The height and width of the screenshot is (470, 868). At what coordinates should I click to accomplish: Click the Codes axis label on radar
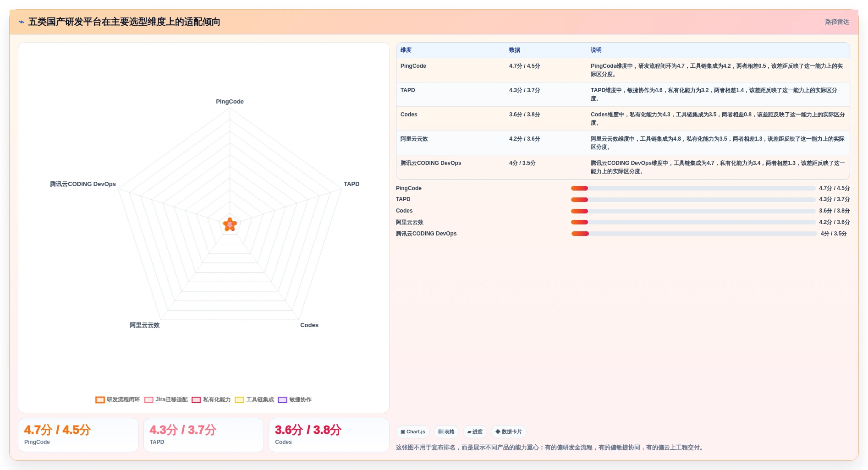[309, 325]
